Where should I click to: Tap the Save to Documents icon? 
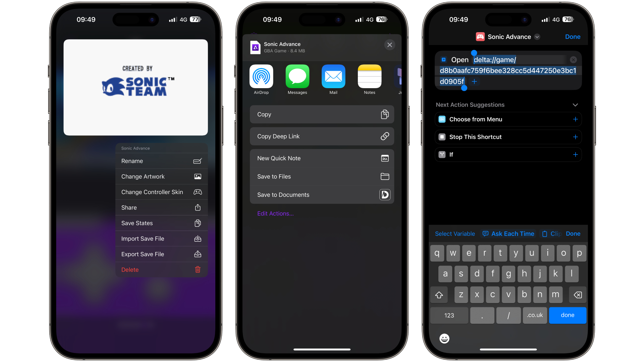(385, 194)
